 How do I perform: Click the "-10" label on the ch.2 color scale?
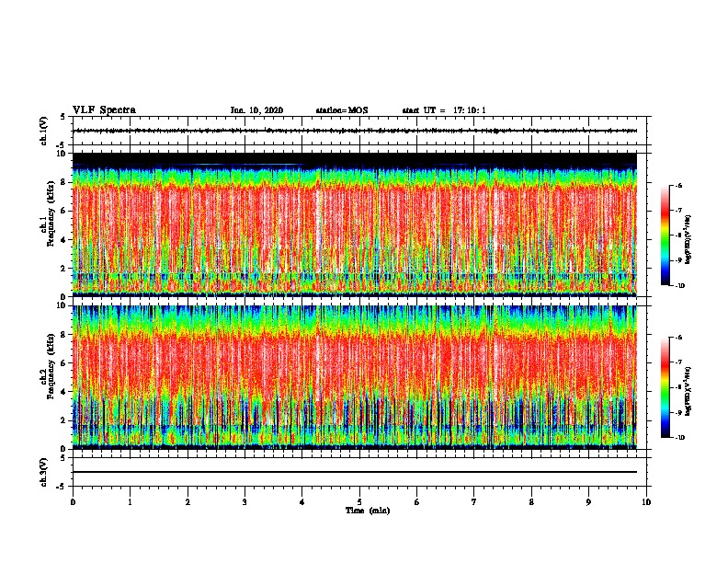click(x=679, y=438)
